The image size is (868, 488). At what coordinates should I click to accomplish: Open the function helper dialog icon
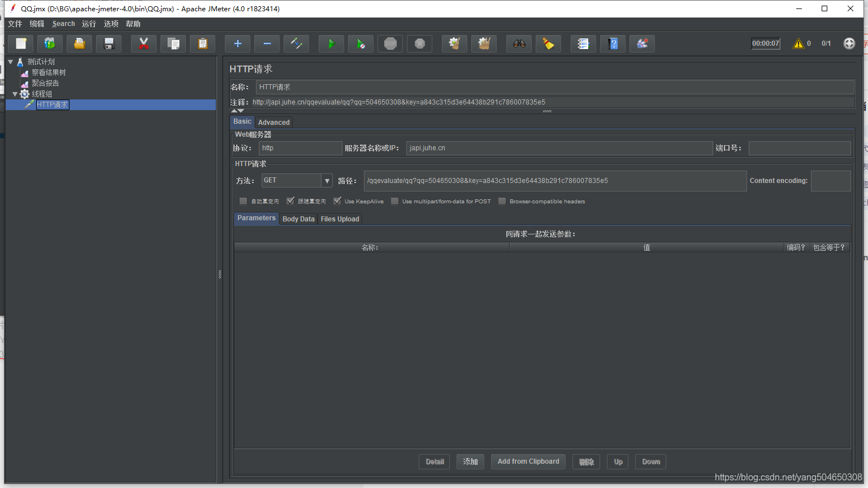[x=584, y=43]
